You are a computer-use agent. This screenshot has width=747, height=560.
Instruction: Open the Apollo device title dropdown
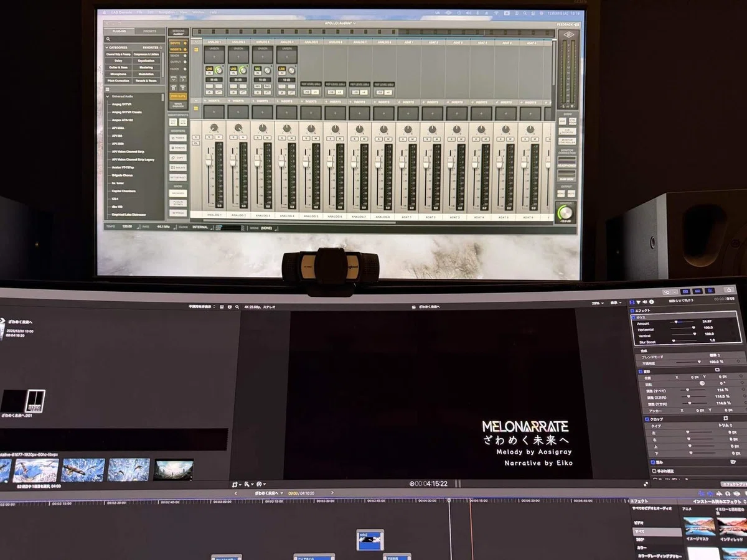(x=340, y=24)
